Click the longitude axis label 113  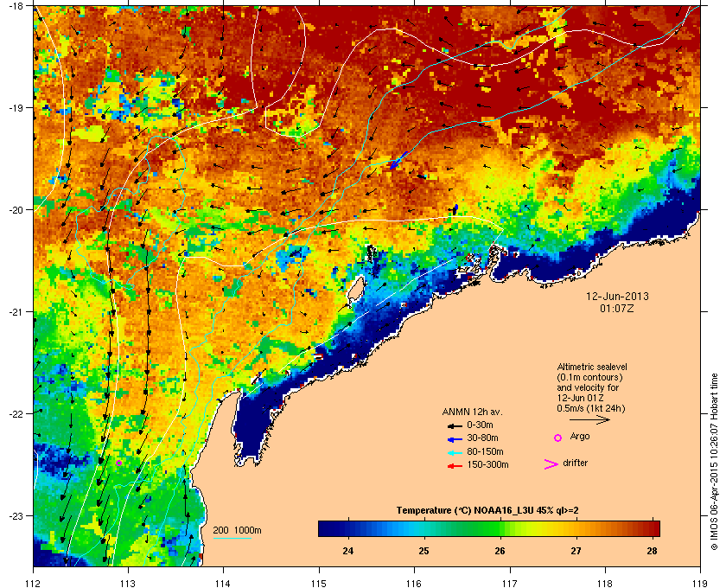[128, 584]
